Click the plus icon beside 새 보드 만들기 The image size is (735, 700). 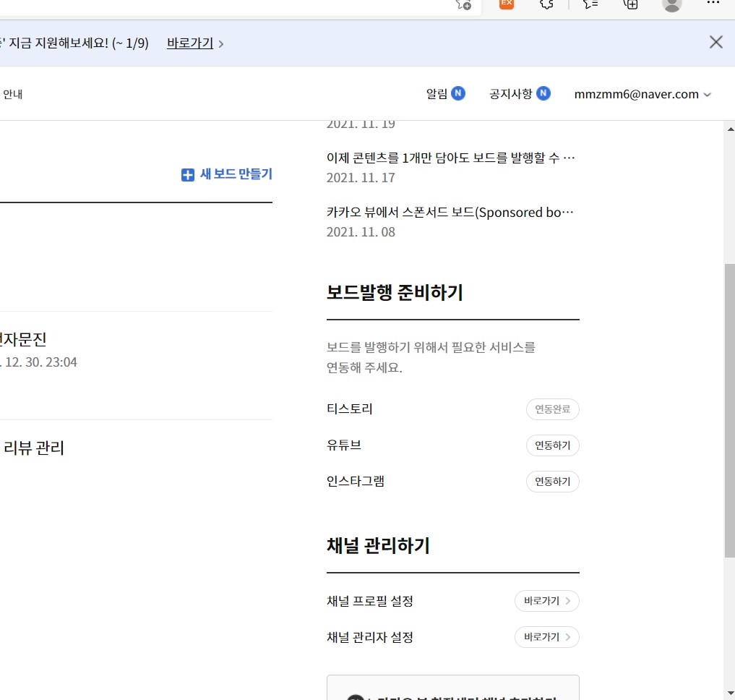[x=187, y=175]
